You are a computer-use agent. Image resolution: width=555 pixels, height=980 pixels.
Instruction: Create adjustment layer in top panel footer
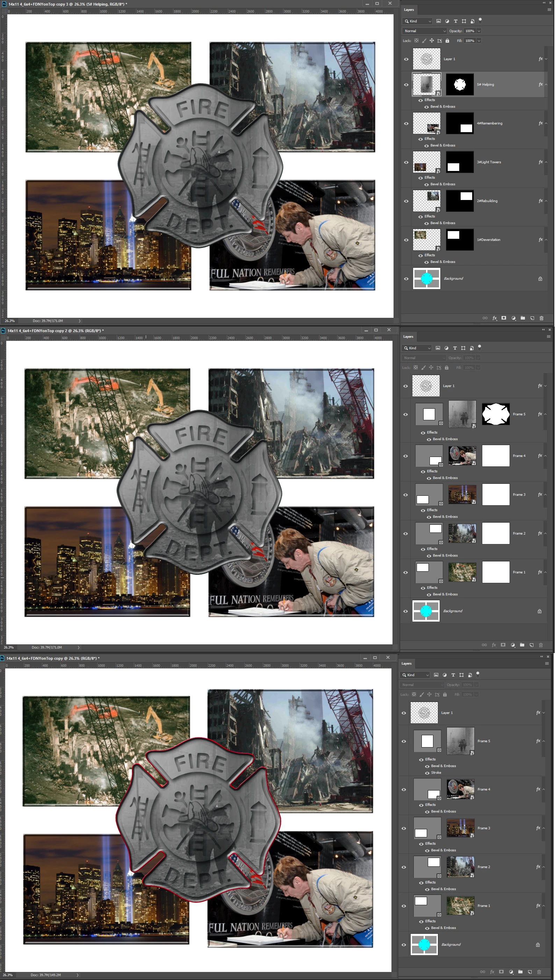coord(513,318)
